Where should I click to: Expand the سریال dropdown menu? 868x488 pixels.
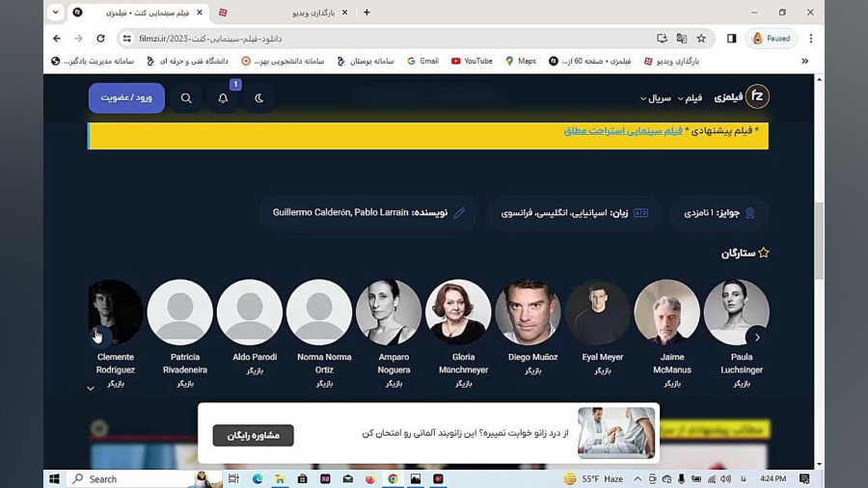click(x=656, y=98)
